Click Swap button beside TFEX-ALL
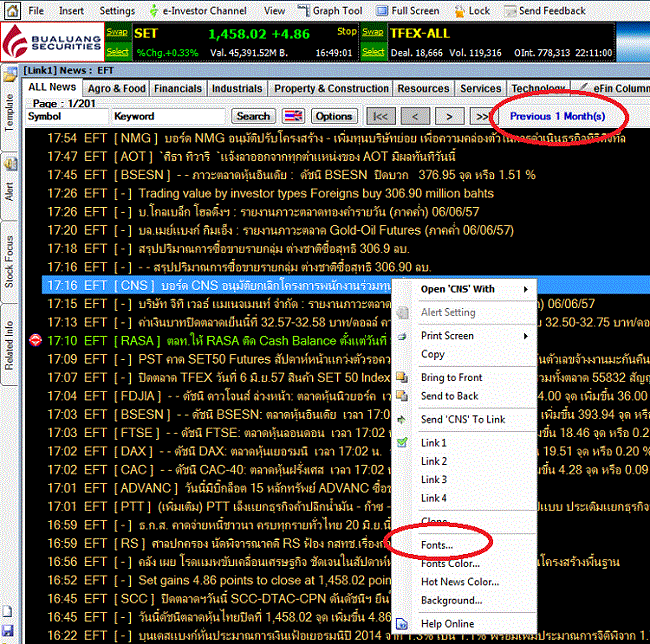 click(373, 32)
